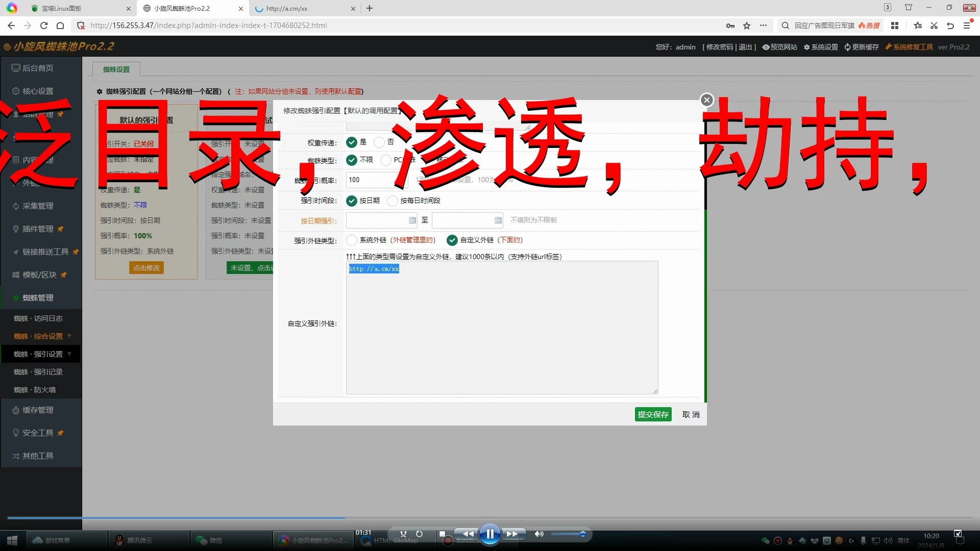
Task: Select 否 for 权重传递
Action: pyautogui.click(x=379, y=142)
